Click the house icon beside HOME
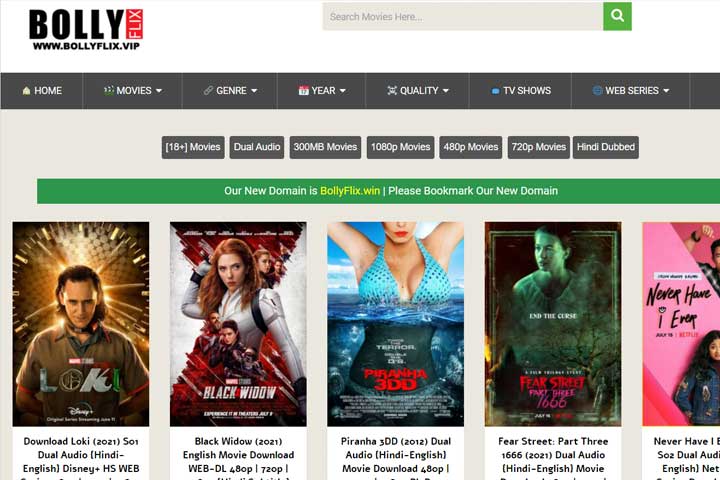This screenshot has width=720, height=480. [26, 90]
